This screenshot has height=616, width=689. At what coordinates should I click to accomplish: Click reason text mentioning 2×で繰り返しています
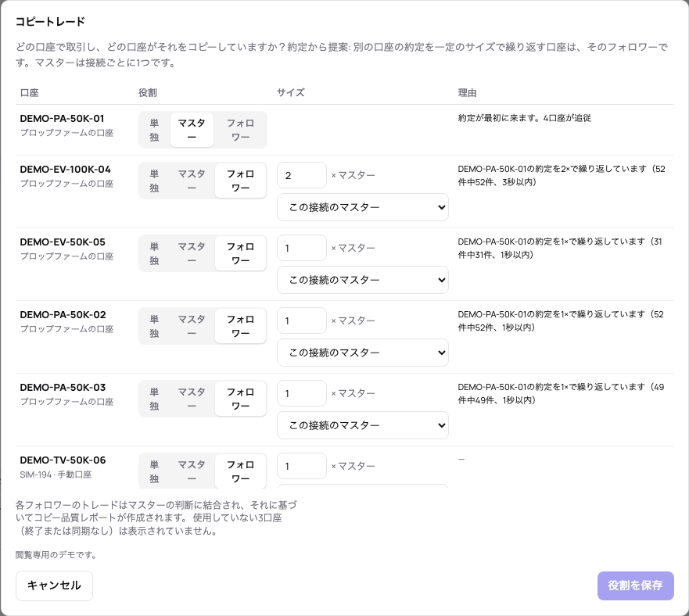[x=562, y=175]
